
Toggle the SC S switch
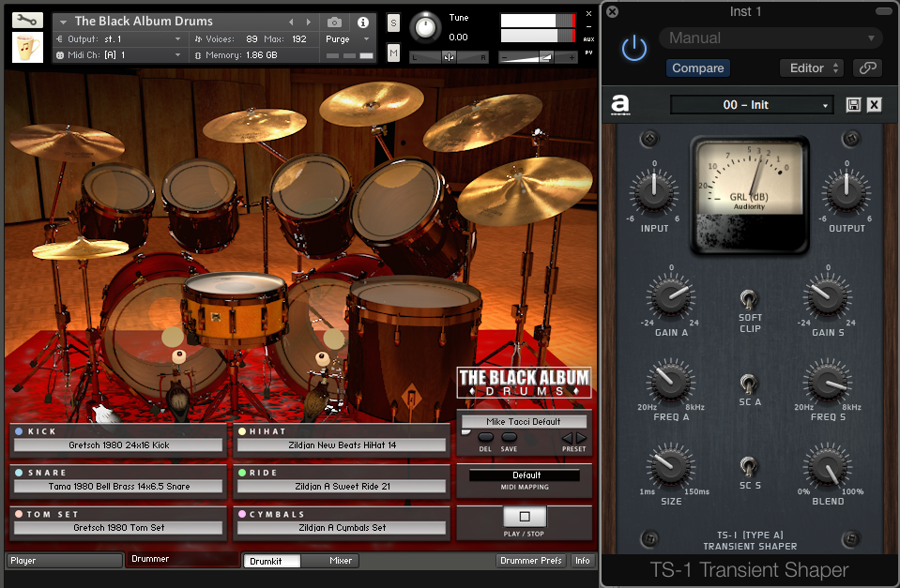click(x=748, y=466)
